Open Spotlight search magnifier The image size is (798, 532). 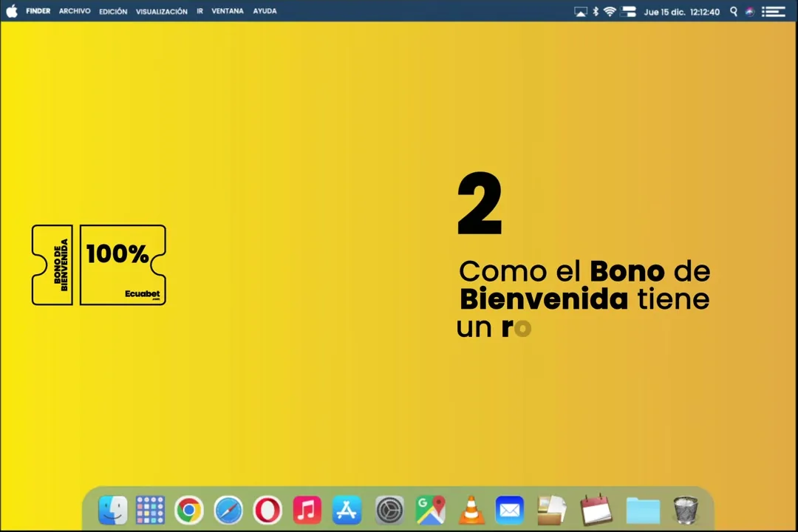point(734,11)
